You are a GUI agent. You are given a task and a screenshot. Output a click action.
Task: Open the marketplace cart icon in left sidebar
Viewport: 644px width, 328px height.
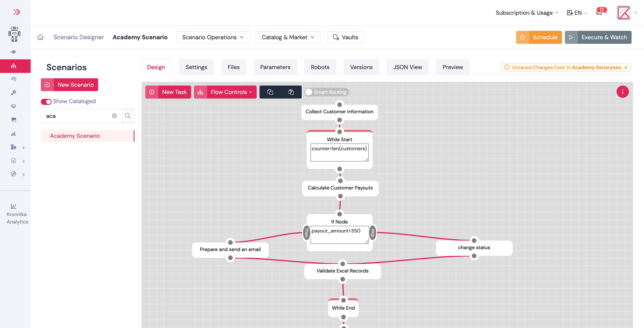click(x=13, y=120)
